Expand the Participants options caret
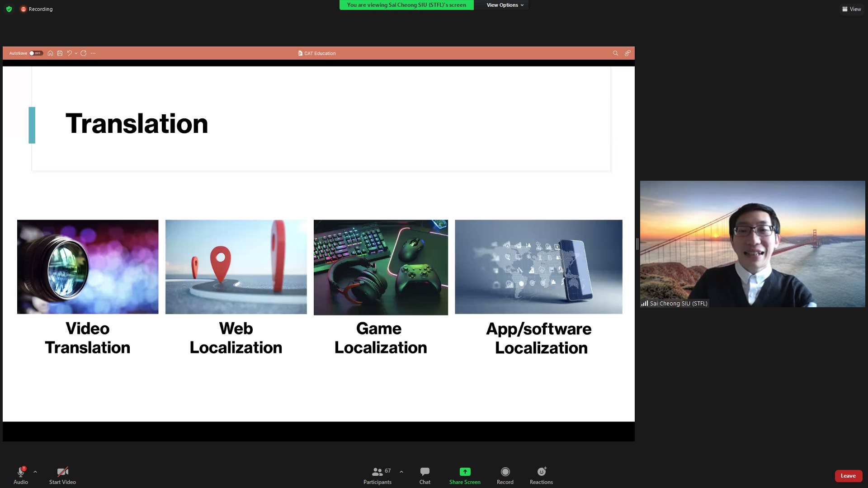This screenshot has width=868, height=488. (x=401, y=472)
